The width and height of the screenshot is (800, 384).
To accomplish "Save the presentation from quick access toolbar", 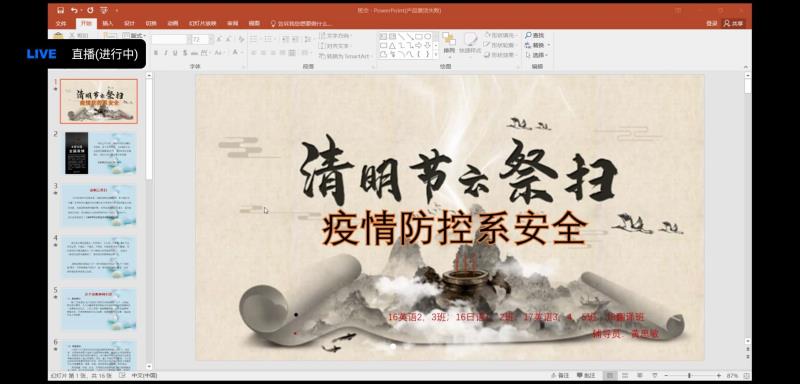I will click(x=60, y=10).
